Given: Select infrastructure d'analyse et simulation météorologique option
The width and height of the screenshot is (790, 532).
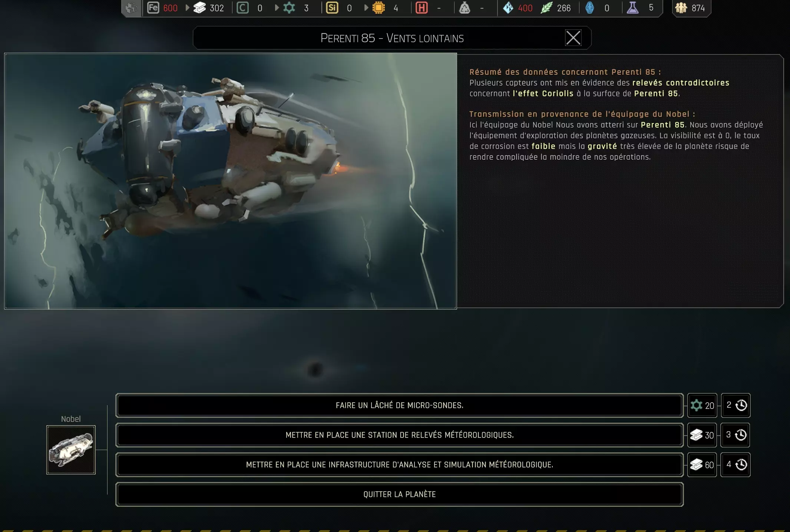Looking at the screenshot, I should (x=399, y=465).
